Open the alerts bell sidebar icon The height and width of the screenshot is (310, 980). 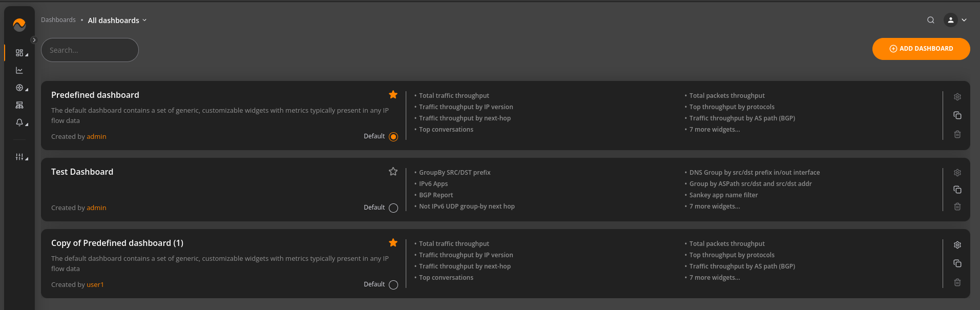19,122
